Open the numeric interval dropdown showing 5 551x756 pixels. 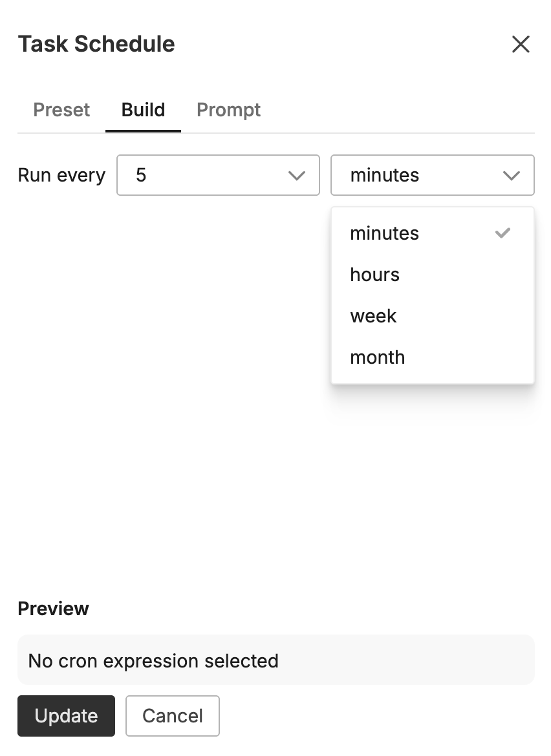(x=218, y=175)
